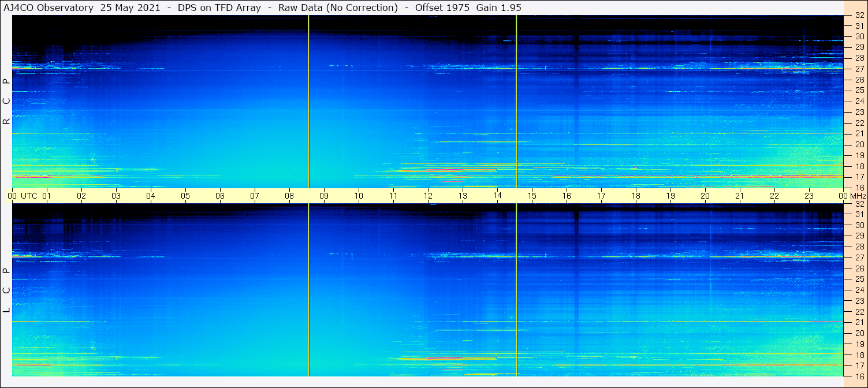Click the 04 hour tick label

coord(151,196)
